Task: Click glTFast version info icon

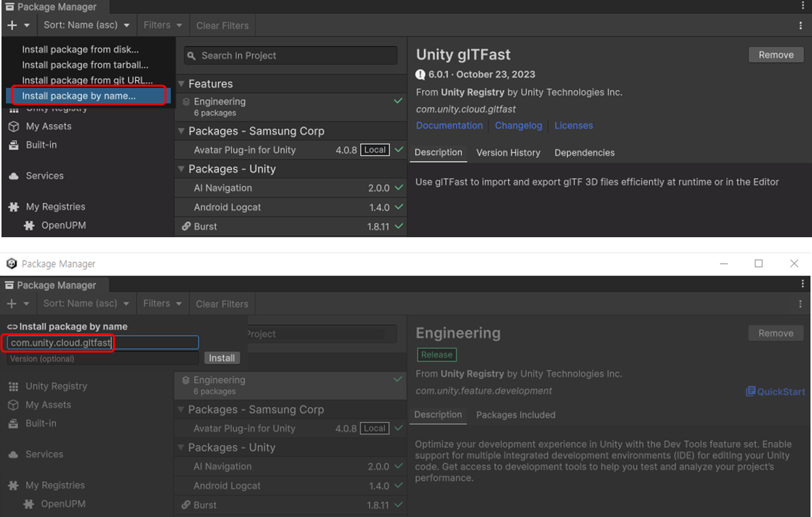Action: coord(420,74)
